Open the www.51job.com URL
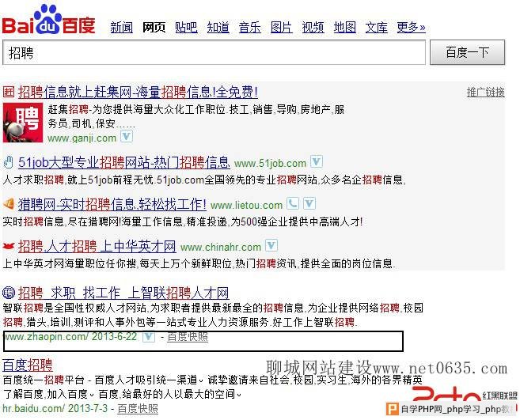Screen dimensions: 520x420 270,164
